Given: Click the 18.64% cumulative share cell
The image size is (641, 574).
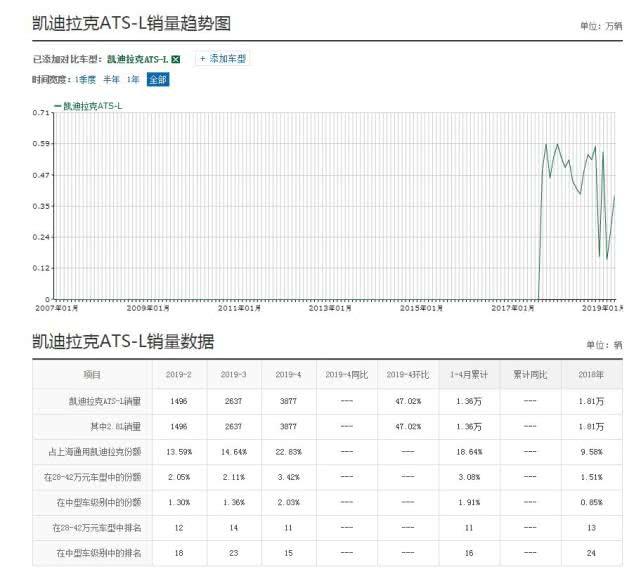Looking at the screenshot, I should (469, 452).
